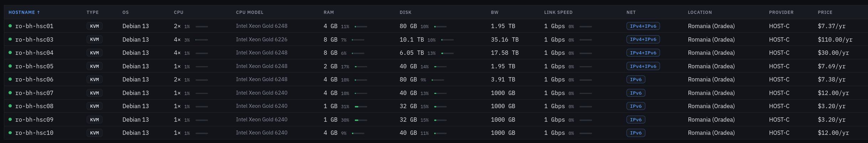Click the KVM badge on ro-bh-hsc03 row
The image size is (868, 143).
click(x=94, y=39)
